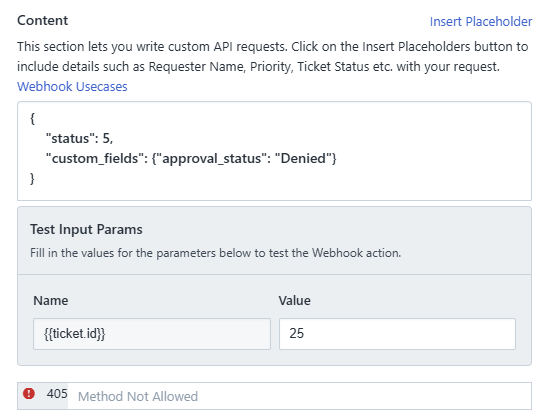The height and width of the screenshot is (417, 552).
Task: Click the Value field containing 25
Action: (397, 334)
